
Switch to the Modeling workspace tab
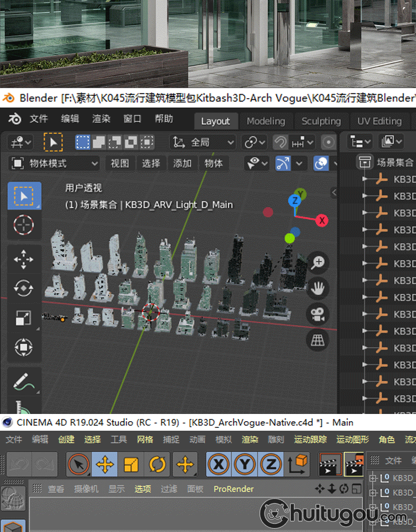266,121
